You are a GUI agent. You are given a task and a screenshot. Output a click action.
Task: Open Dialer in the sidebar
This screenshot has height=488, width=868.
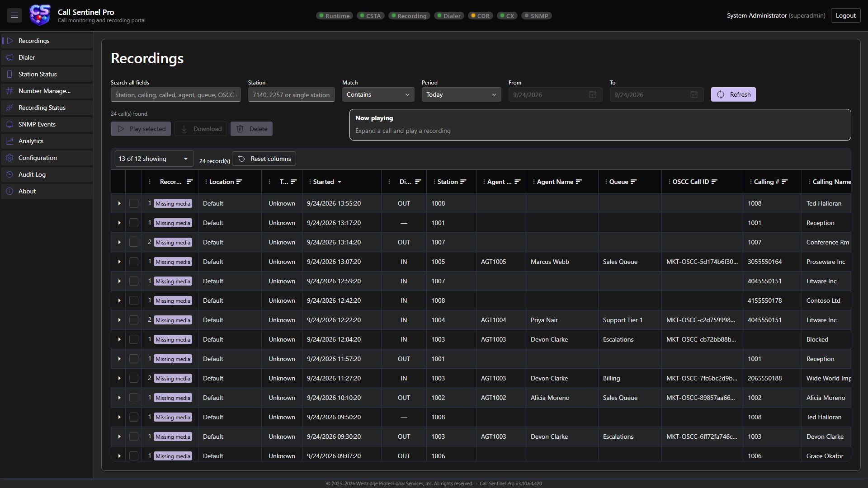pyautogui.click(x=47, y=57)
